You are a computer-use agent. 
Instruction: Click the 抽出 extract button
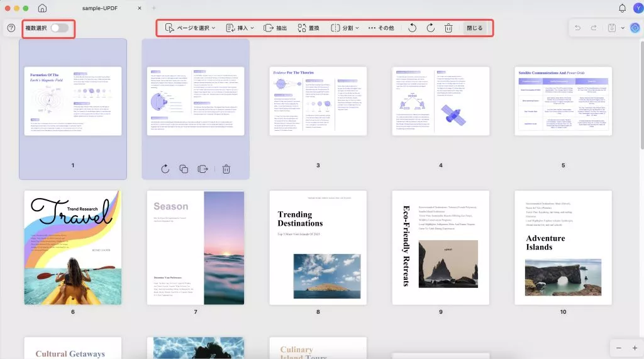coord(275,28)
